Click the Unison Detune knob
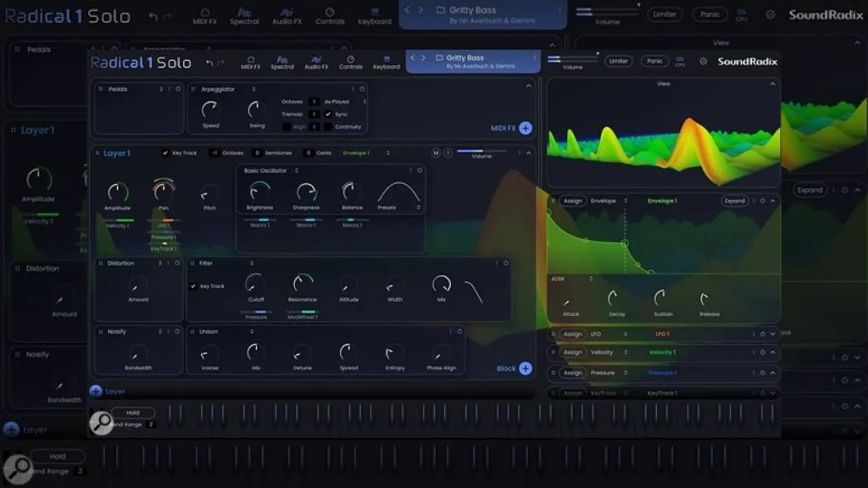 303,353
